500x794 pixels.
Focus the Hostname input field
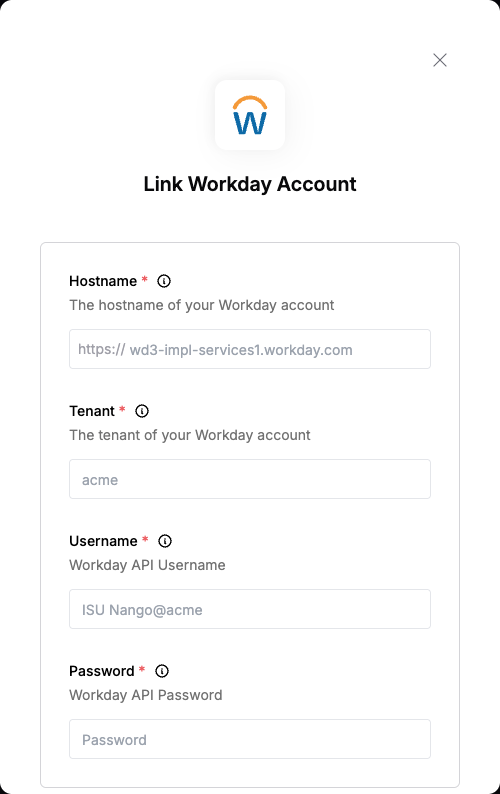(x=250, y=349)
